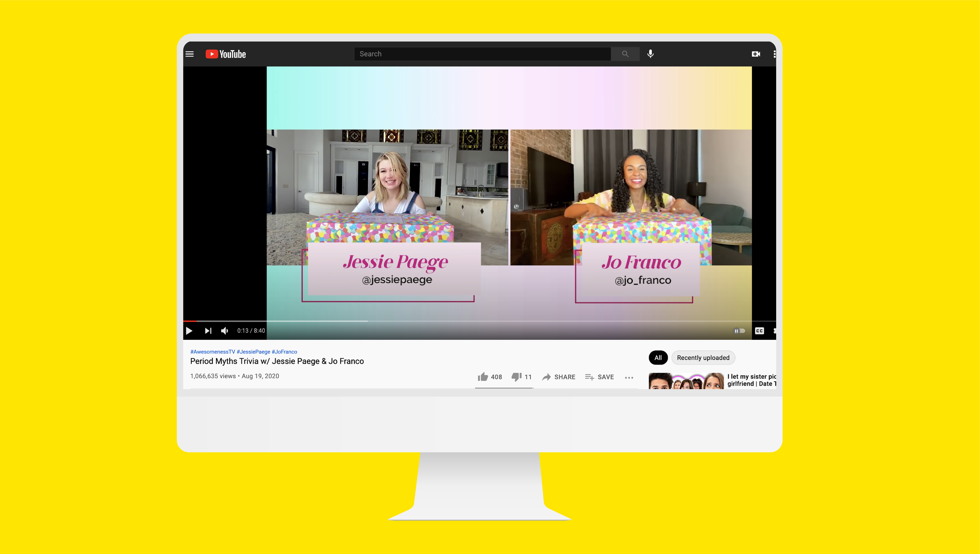Click the video progress bar
This screenshot has height=554, width=980.
click(470, 321)
